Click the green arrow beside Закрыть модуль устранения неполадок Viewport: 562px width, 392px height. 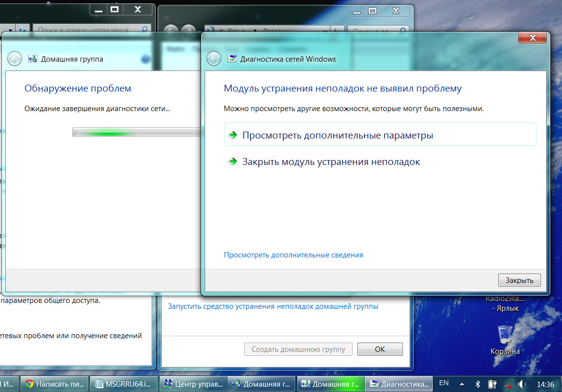[233, 161]
